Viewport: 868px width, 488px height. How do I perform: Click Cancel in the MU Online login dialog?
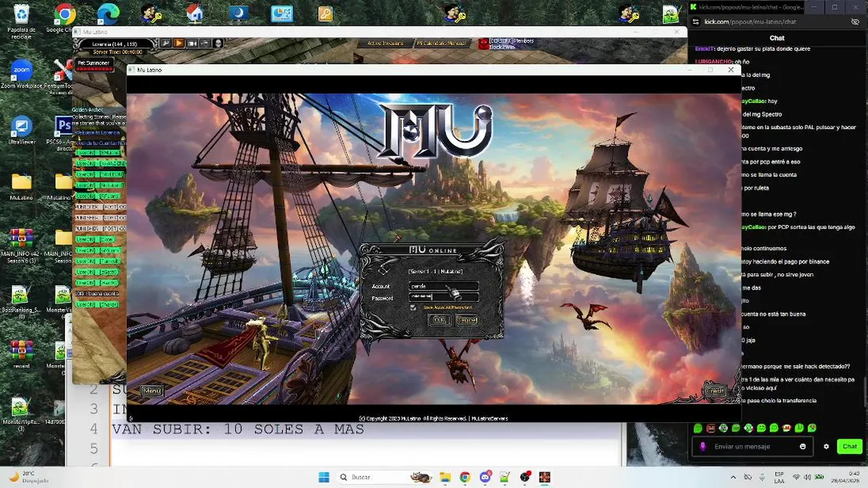[466, 320]
